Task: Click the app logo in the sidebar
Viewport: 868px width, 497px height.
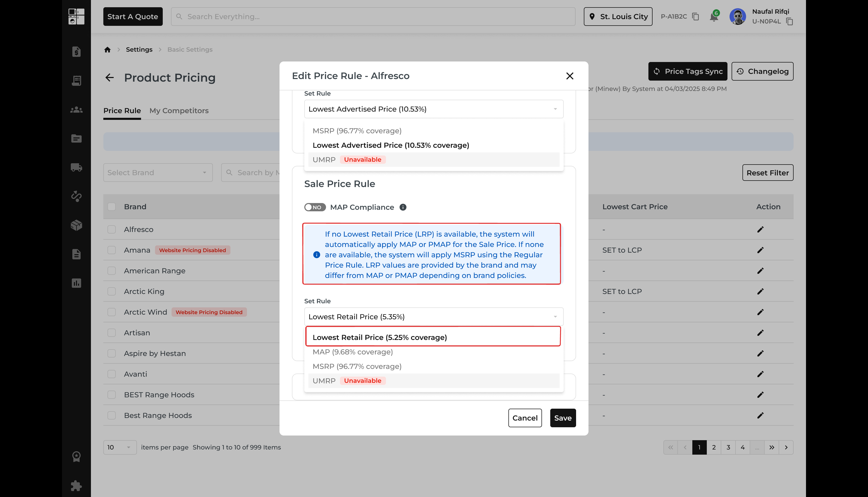Action: 76,16
